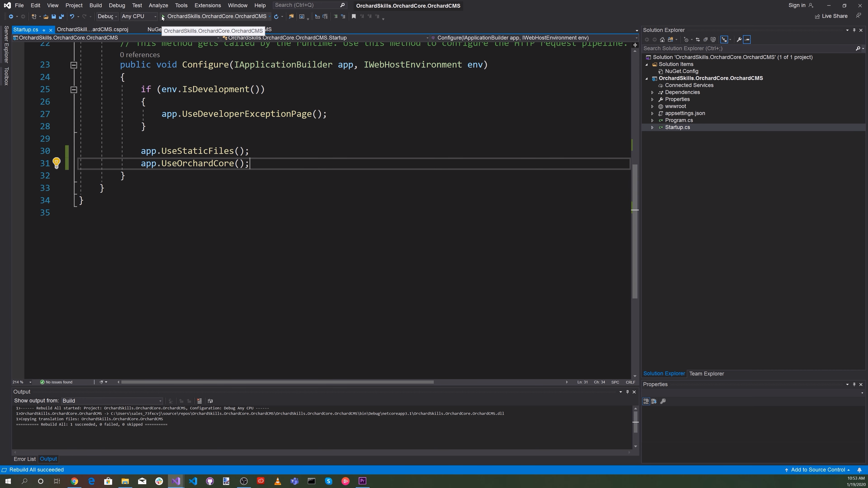This screenshot has width=868, height=488.
Task: Open the Toolbox side tab
Action: click(6, 76)
